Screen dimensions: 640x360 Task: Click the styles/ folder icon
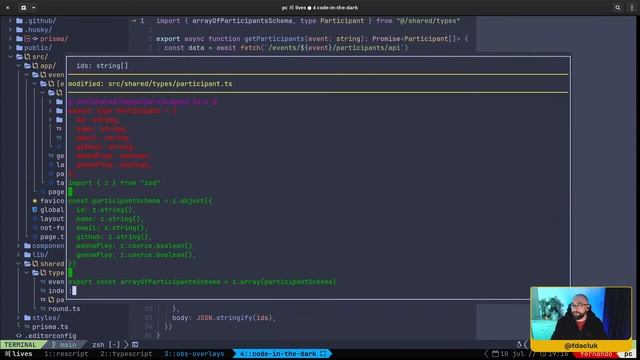tap(27, 318)
